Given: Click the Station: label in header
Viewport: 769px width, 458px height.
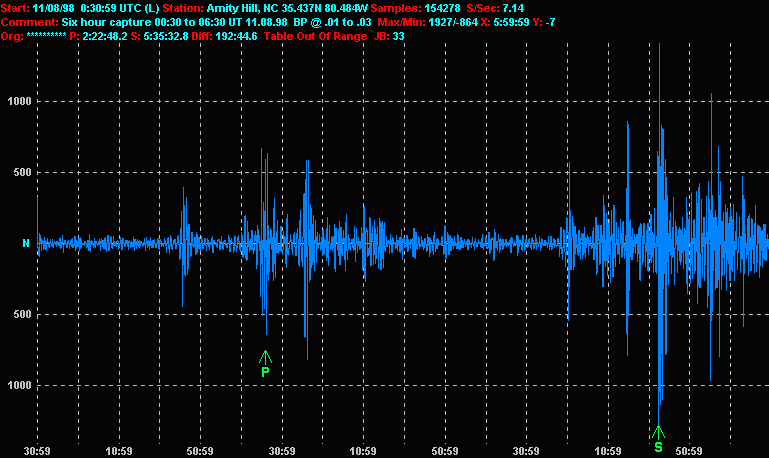Looking at the screenshot, I should [182, 8].
